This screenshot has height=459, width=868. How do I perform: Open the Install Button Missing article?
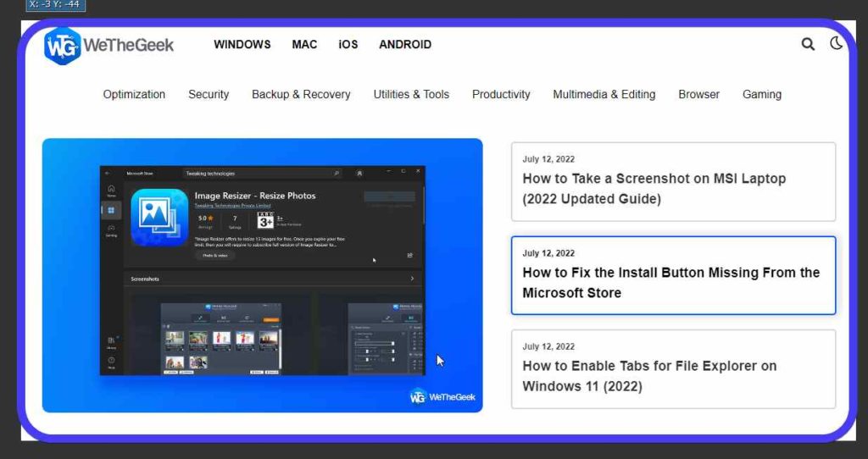pyautogui.click(x=673, y=275)
